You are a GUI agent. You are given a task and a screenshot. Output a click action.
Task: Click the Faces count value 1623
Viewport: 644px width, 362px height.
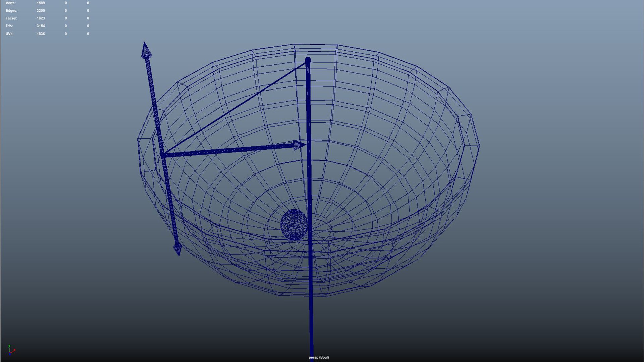tap(41, 18)
